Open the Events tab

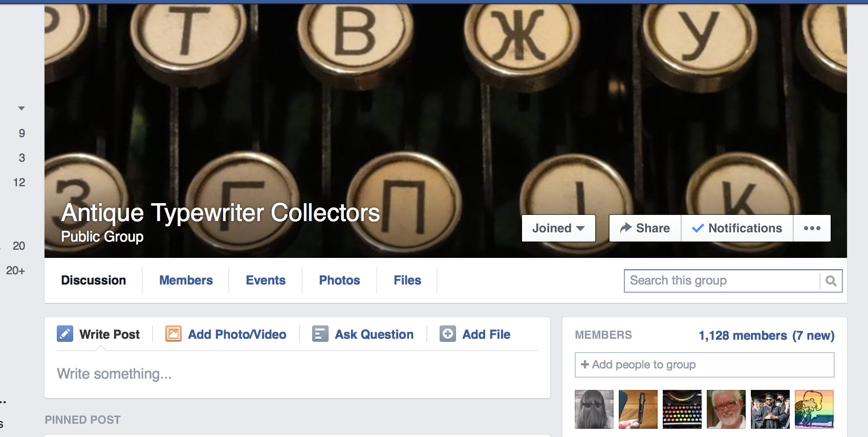266,280
